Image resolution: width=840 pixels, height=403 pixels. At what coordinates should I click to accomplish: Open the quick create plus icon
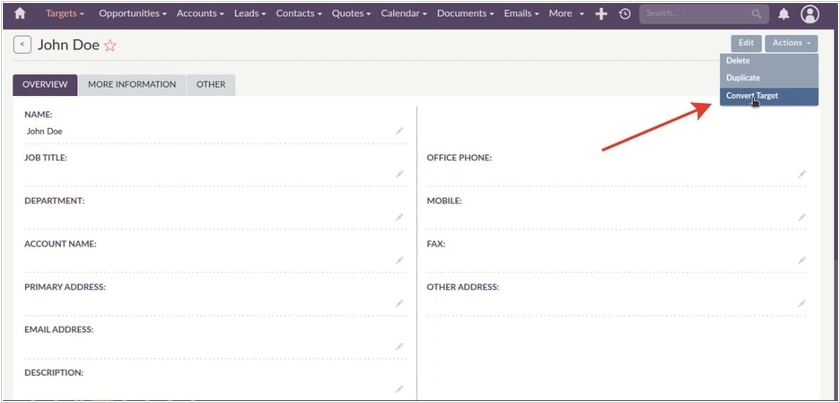coord(602,14)
